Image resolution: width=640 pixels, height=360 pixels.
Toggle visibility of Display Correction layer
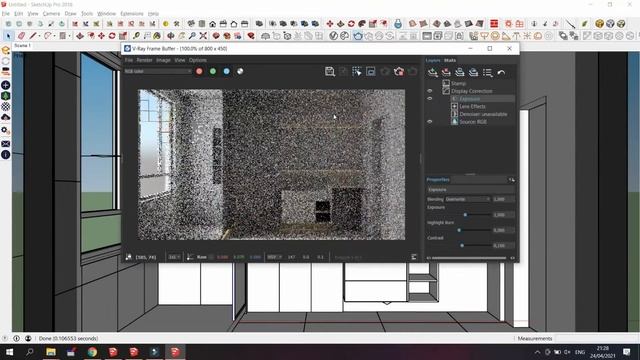click(429, 91)
